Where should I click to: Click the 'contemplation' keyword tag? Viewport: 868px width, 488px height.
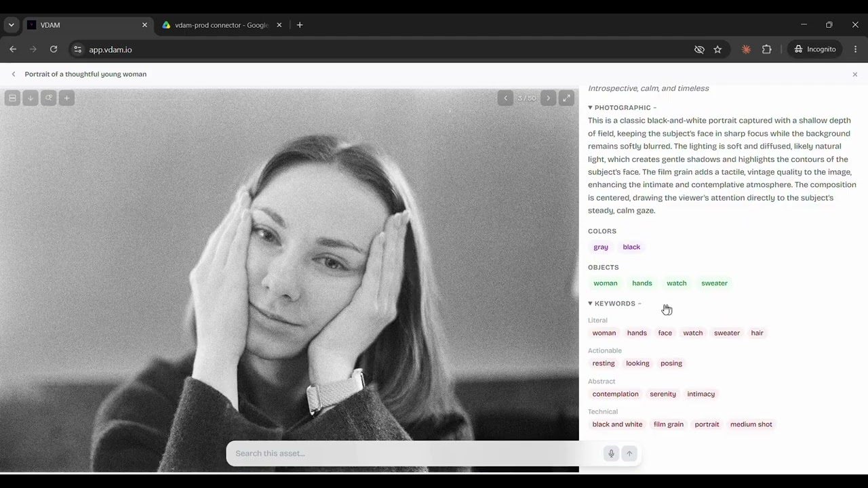[616, 394]
